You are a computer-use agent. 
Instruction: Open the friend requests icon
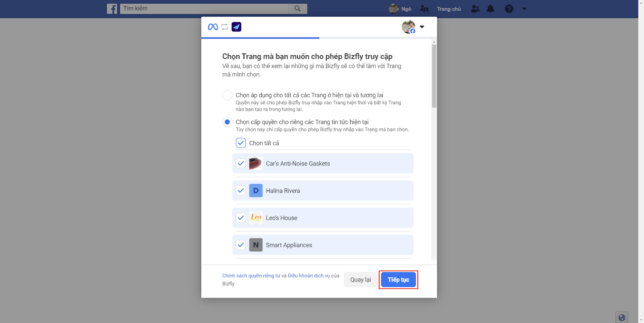coord(475,8)
